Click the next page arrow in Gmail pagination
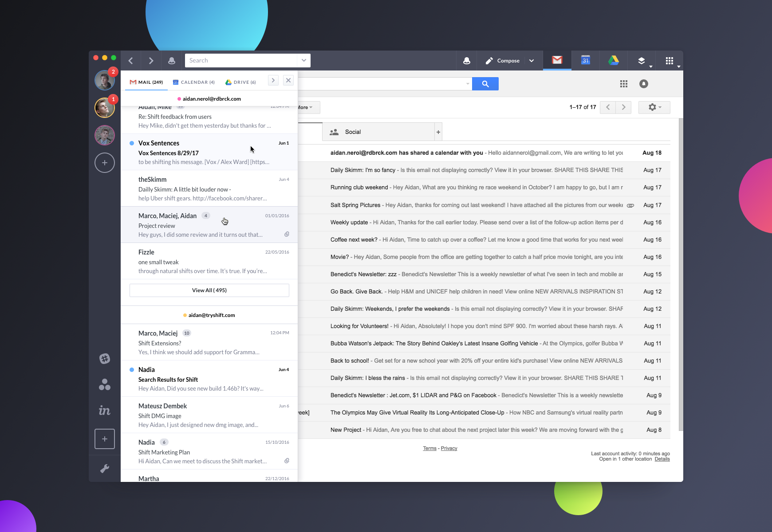 623,107
